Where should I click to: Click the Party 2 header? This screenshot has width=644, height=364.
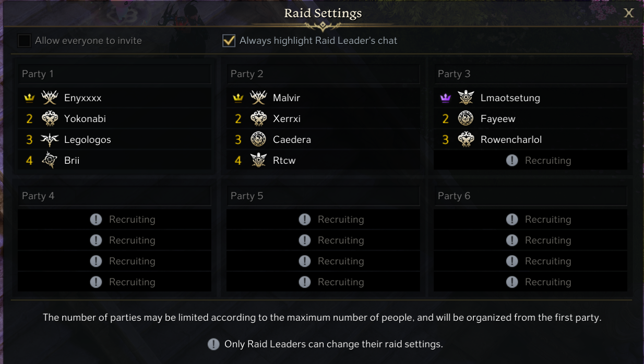tap(323, 74)
